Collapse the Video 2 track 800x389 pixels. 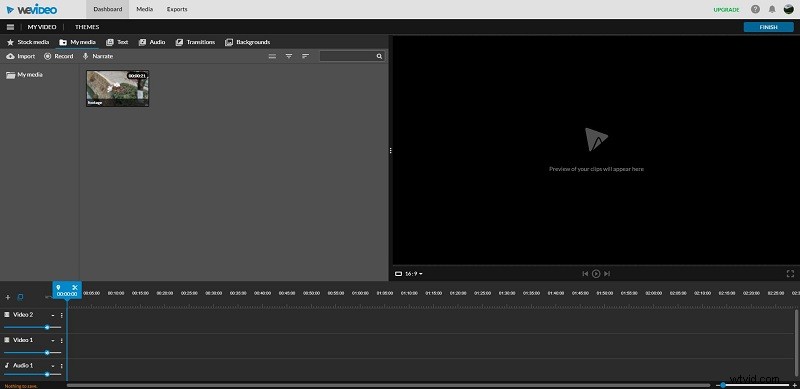coord(53,315)
